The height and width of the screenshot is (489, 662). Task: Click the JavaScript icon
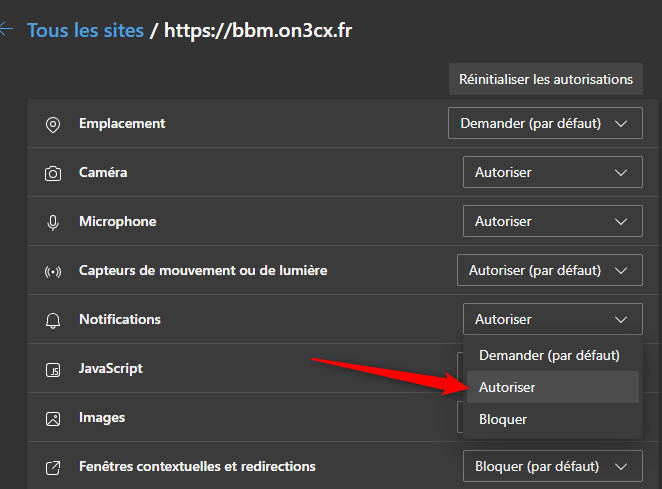53,369
